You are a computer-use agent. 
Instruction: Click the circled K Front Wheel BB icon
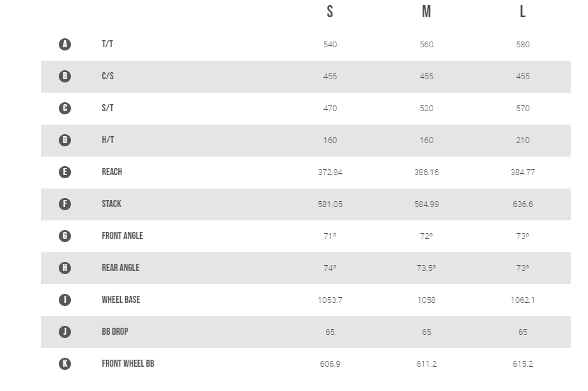pos(65,364)
